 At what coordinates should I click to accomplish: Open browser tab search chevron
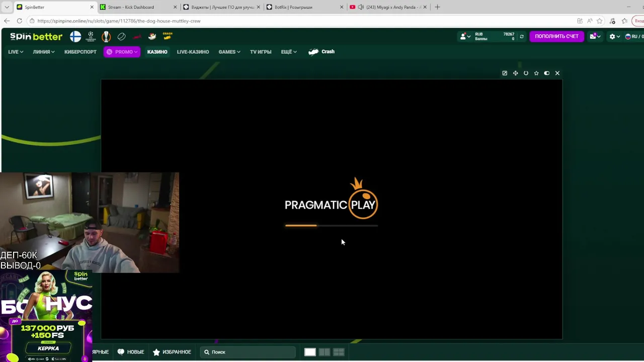(x=7, y=7)
